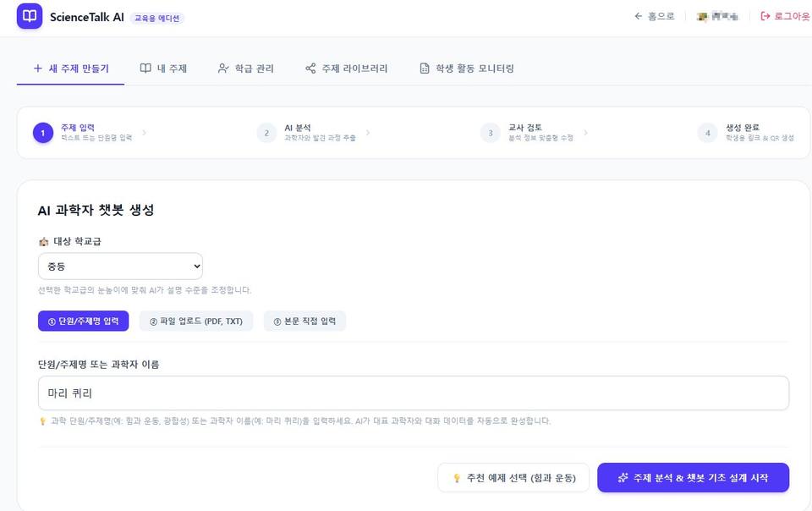Screen dimensions: 812x511
Task: Click the ScienceTalk AI book logo icon
Action: pos(30,16)
